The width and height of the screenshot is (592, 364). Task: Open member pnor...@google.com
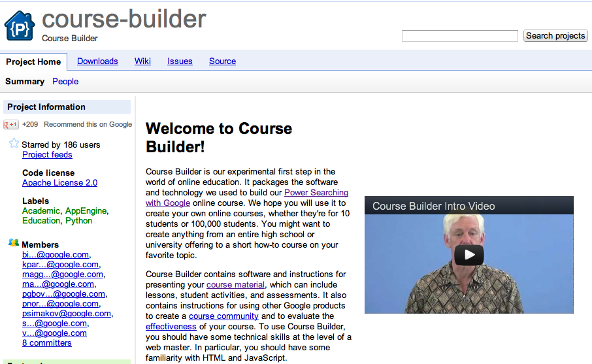pyautogui.click(x=61, y=304)
